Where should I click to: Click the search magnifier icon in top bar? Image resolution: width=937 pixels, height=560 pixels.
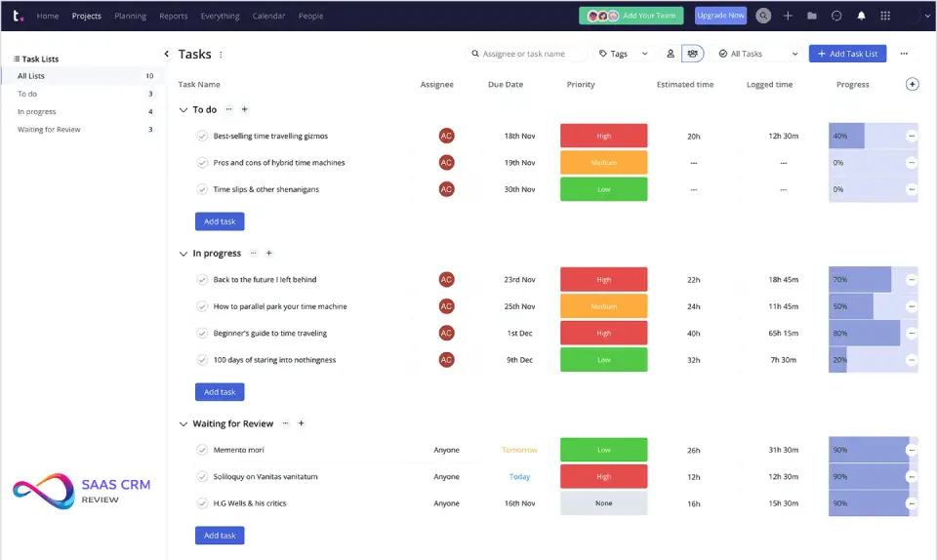[763, 16]
